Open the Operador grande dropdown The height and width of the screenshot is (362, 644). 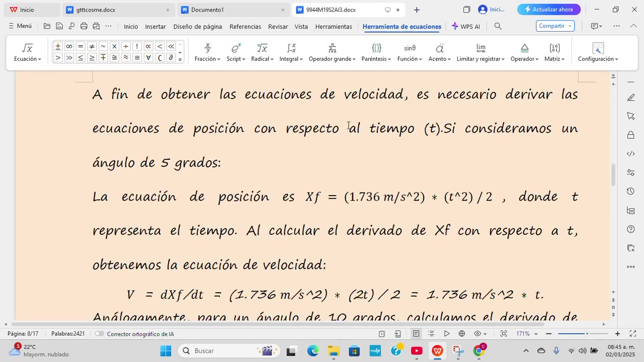(x=332, y=52)
